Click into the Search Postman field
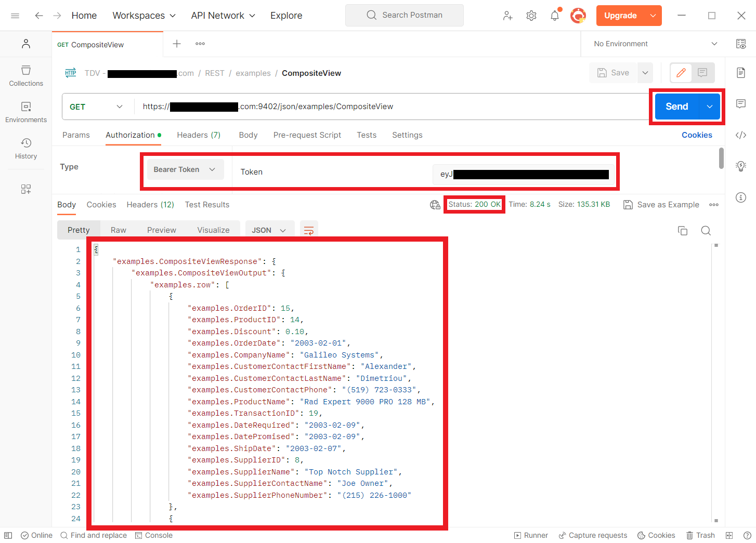 [x=405, y=16]
